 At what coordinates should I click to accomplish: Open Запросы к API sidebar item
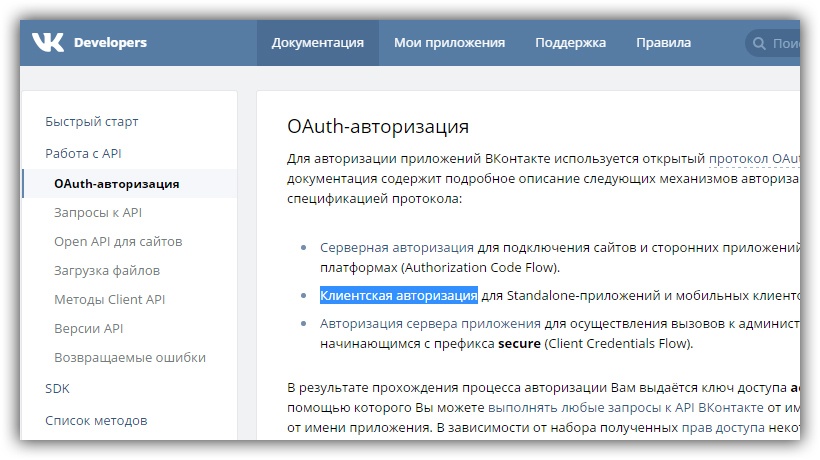pyautogui.click(x=98, y=213)
